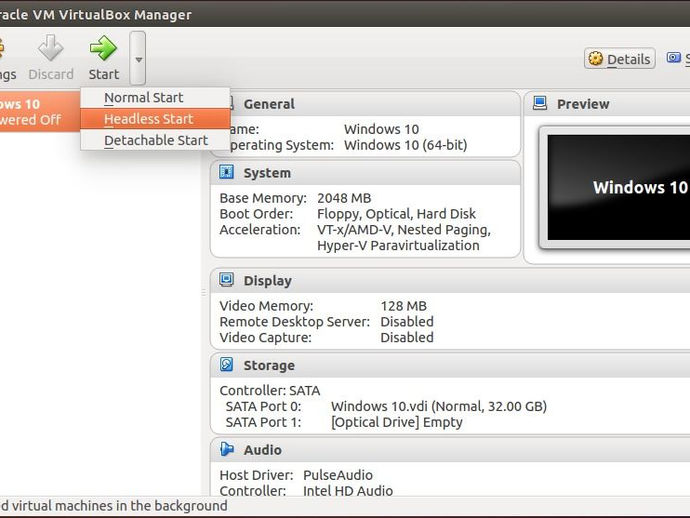Open the Start options dropdown arrow
Screen dimensions: 690x518
click(138, 59)
